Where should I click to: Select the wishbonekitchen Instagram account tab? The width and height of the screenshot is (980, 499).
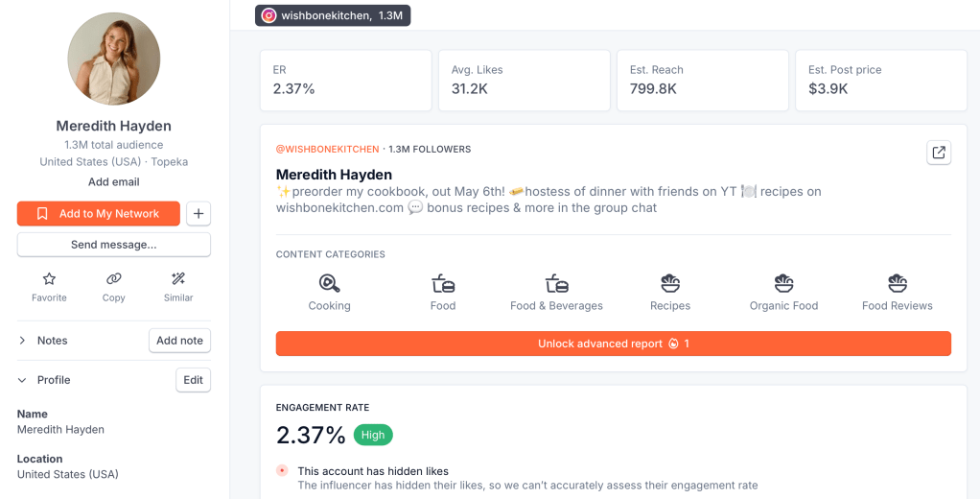click(333, 15)
